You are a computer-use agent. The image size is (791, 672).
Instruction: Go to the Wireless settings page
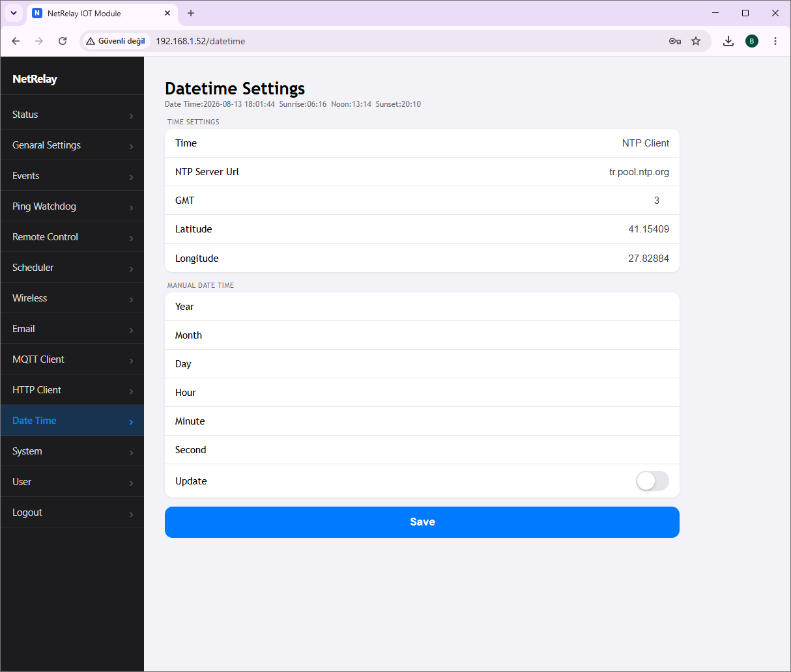72,298
